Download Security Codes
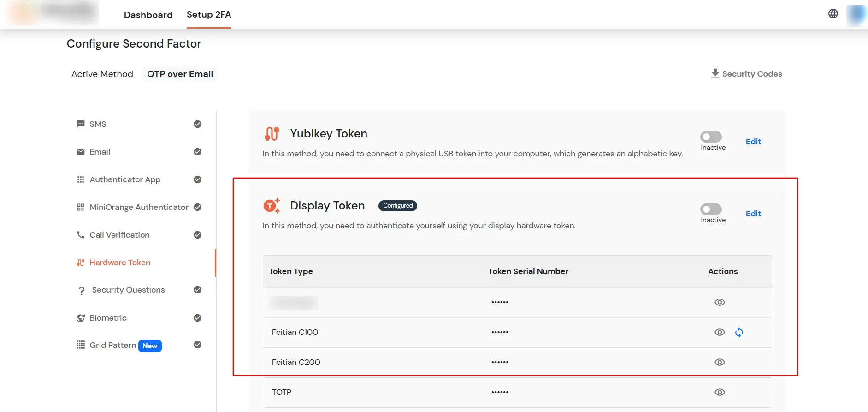 [x=746, y=74]
